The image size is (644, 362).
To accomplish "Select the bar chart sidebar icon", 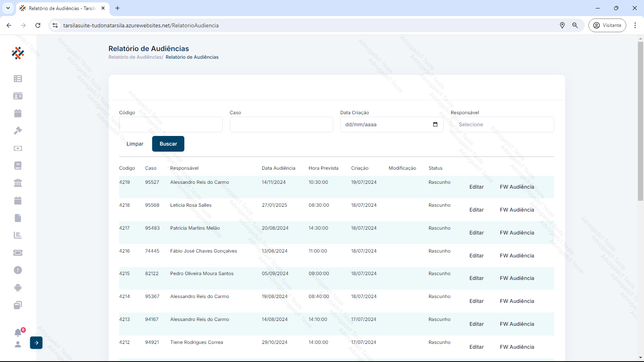I will pos(18,235).
